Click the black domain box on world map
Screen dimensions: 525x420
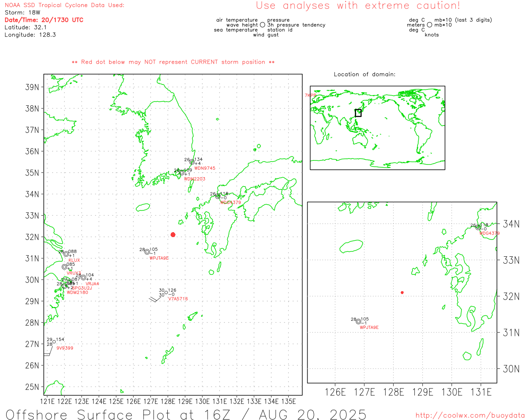pos(358,113)
